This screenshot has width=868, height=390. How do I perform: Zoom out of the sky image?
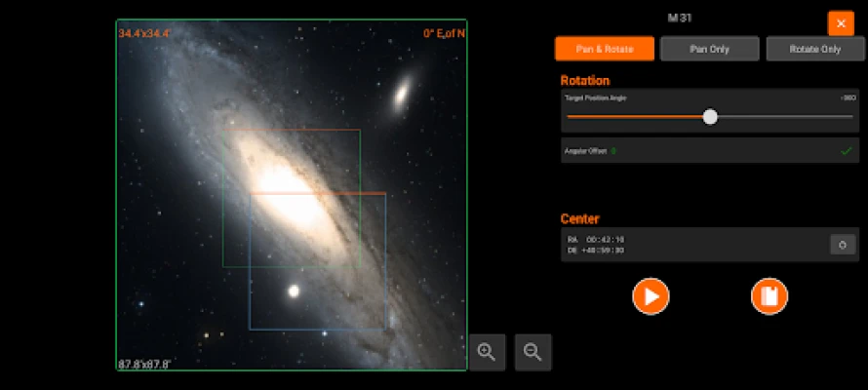[533, 352]
